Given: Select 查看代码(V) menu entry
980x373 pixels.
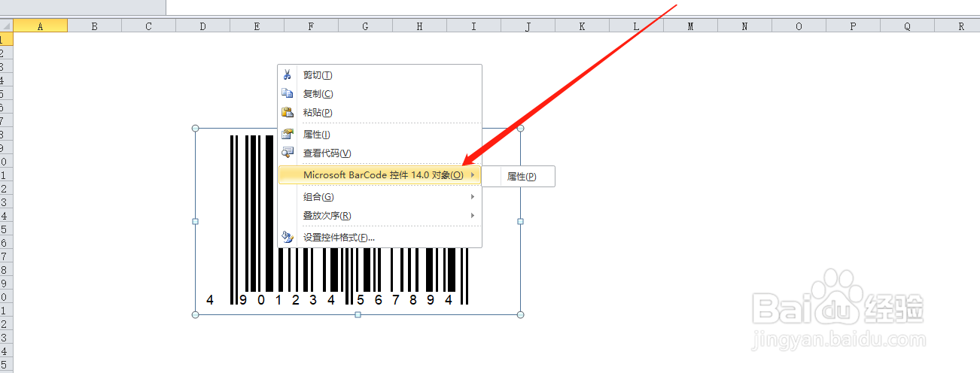Looking at the screenshot, I should point(379,153).
